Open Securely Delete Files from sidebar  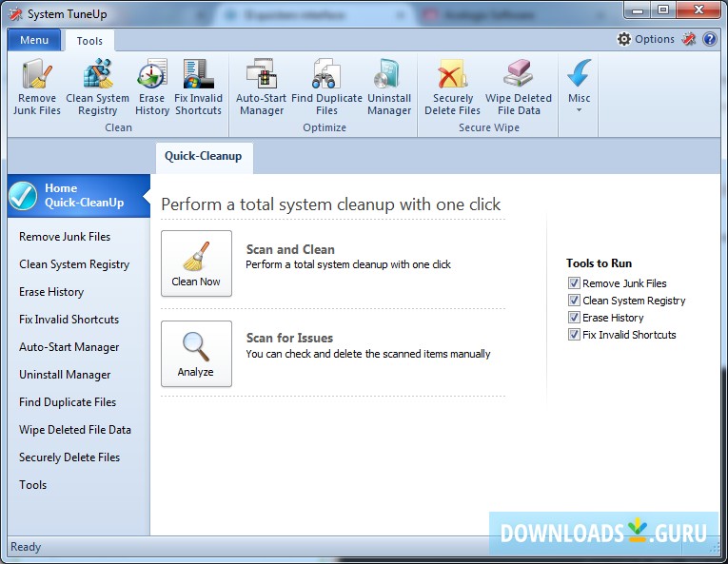point(69,457)
